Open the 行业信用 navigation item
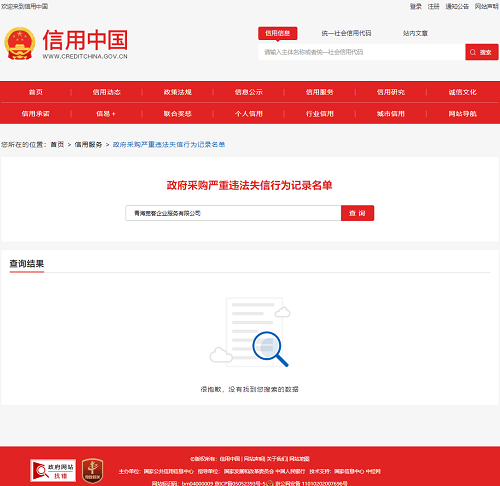This screenshot has width=500, height=486. [320, 114]
